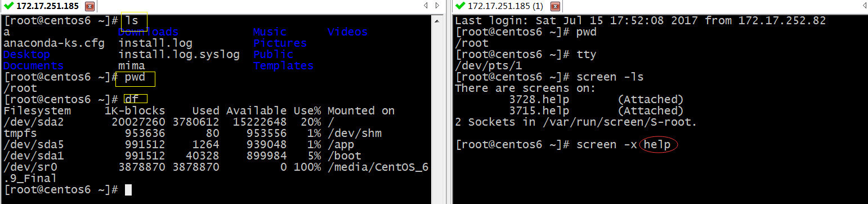Screen dimensions: 868x204
Task: Click the Use% column header
Action: (x=307, y=111)
